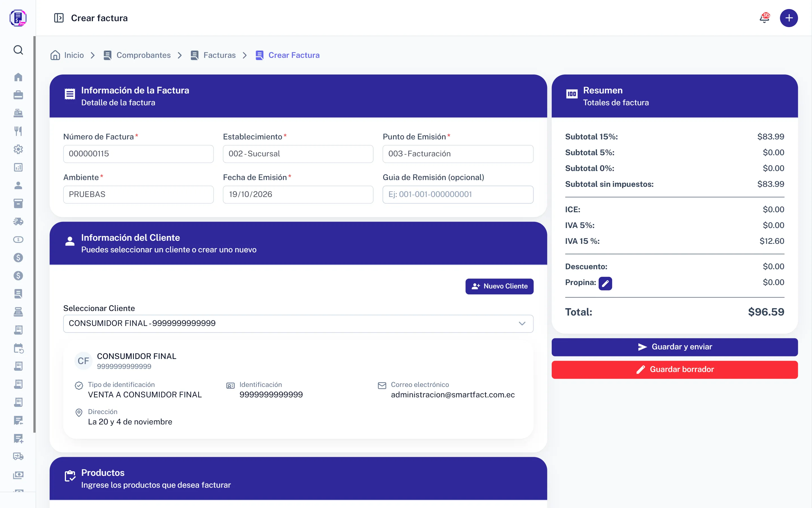The image size is (812, 508).
Task: Click the Guardar y enviar button
Action: click(674, 347)
